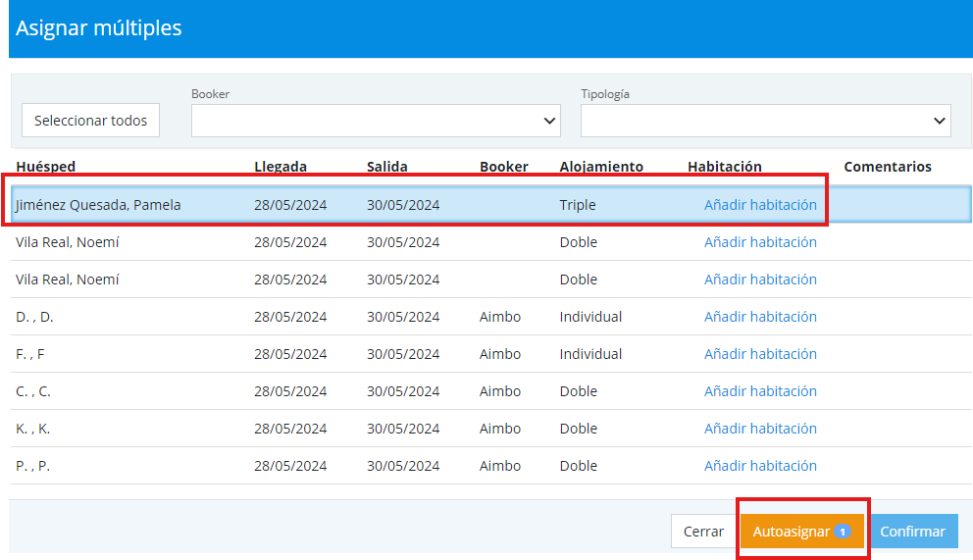
Task: Click the Seleccionar todos button
Action: [x=90, y=121]
